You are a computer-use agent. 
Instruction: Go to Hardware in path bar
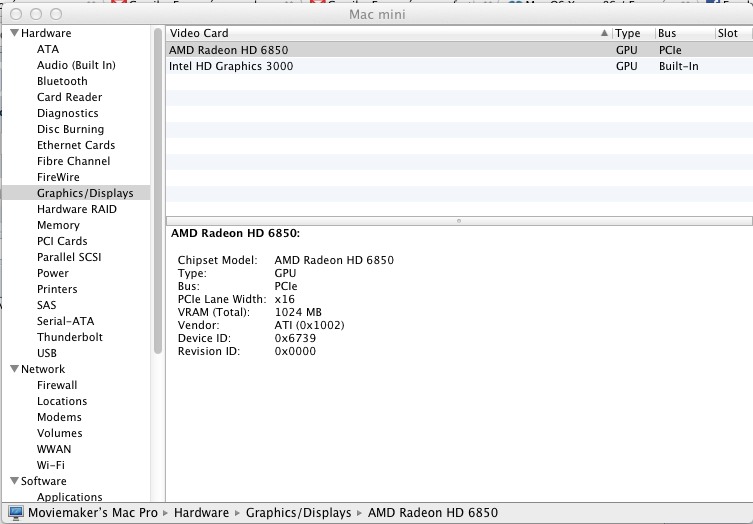[x=201, y=512]
